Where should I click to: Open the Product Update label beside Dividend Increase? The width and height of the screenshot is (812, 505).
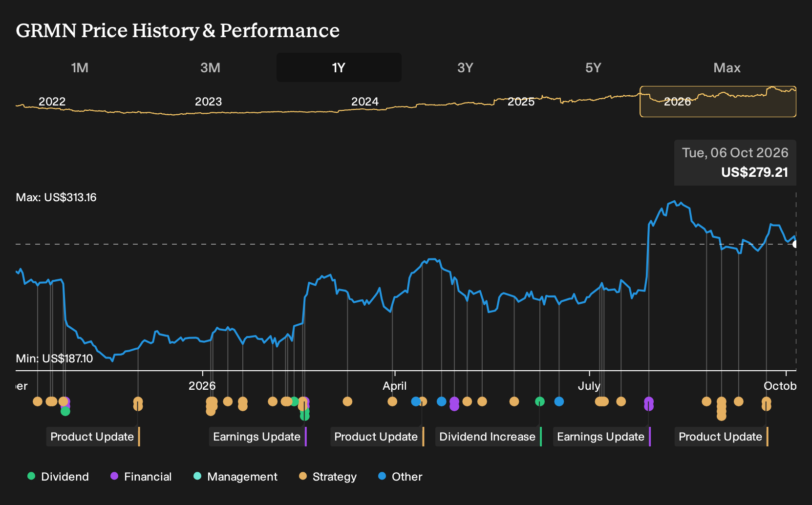click(377, 437)
